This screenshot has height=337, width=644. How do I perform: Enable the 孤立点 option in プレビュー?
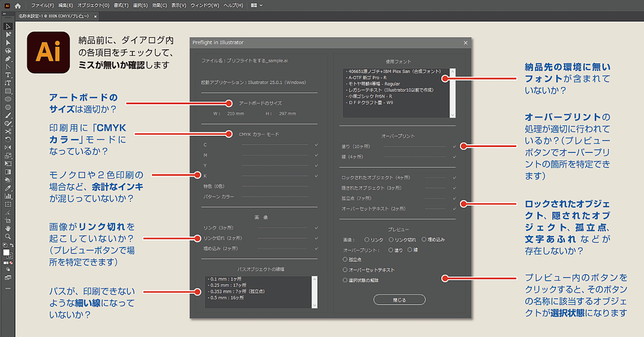[345, 259]
